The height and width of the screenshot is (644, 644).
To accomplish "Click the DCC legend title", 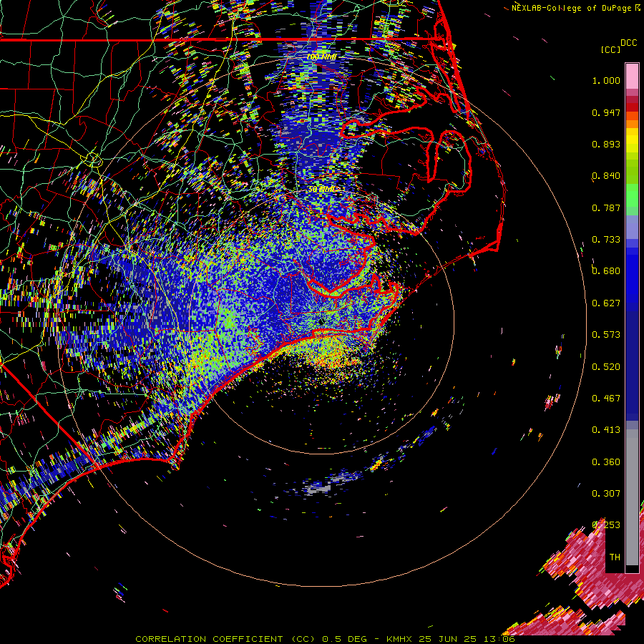I will coord(628,43).
